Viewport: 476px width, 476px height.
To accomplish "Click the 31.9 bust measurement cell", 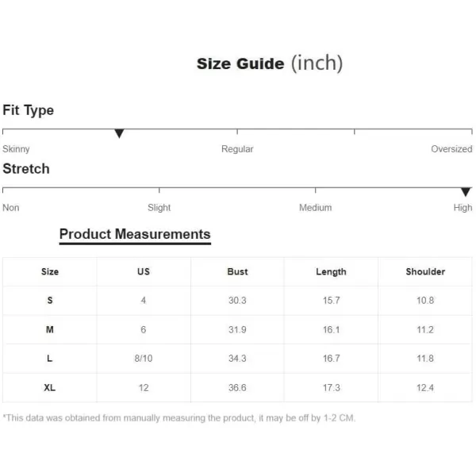I will [237, 330].
